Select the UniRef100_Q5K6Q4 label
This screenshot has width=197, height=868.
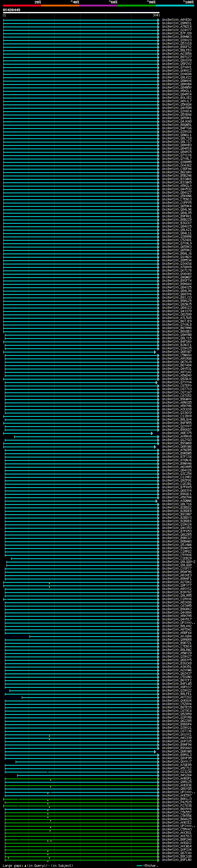pos(176,104)
